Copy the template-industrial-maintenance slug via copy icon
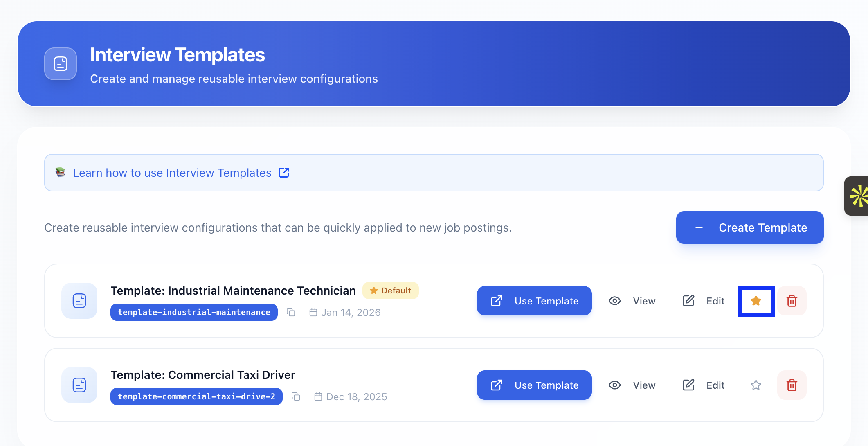The image size is (868, 446). 291,313
